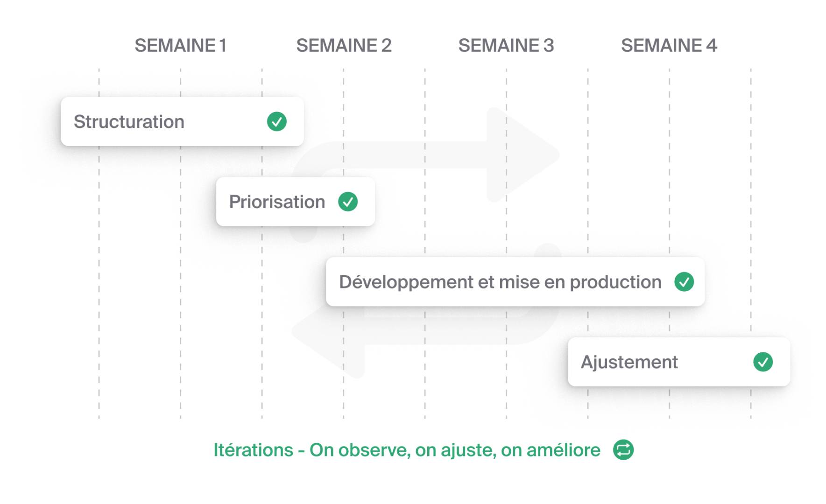Click the word Structuration label
The height and width of the screenshot is (504, 826).
tap(129, 122)
